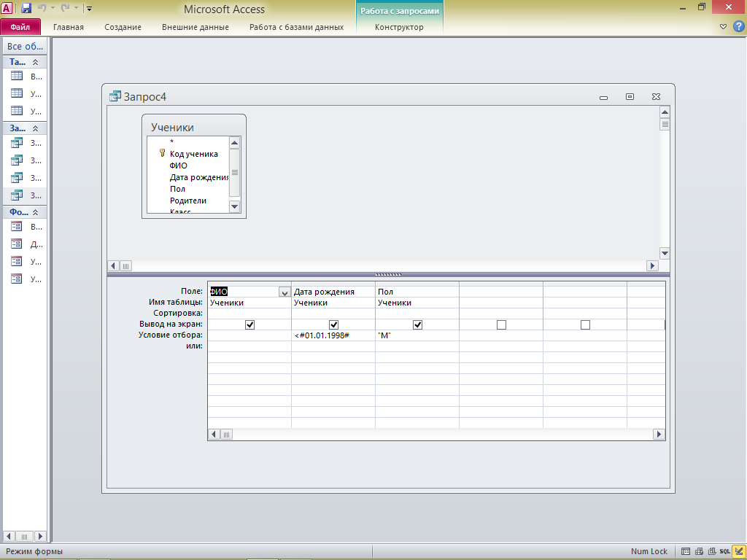The width and height of the screenshot is (747, 560).
Task: Uncheck Вывод на экран for Пол column
Action: click(x=417, y=324)
